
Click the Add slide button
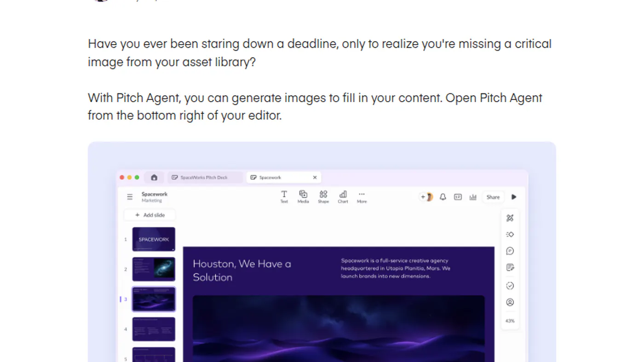coord(149,215)
